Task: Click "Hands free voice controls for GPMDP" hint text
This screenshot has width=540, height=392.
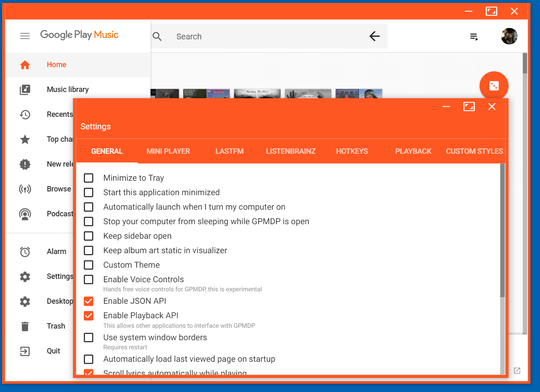Action: pos(182,289)
